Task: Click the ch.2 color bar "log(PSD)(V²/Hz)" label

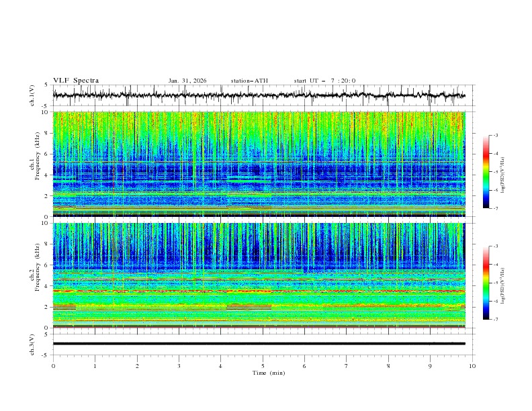Action: [502, 286]
